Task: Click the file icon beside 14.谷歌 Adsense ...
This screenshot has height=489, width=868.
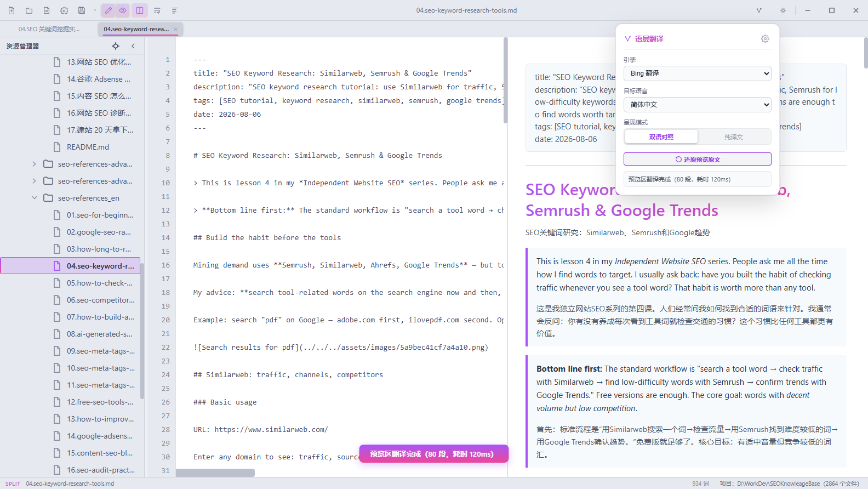Action: click(57, 79)
